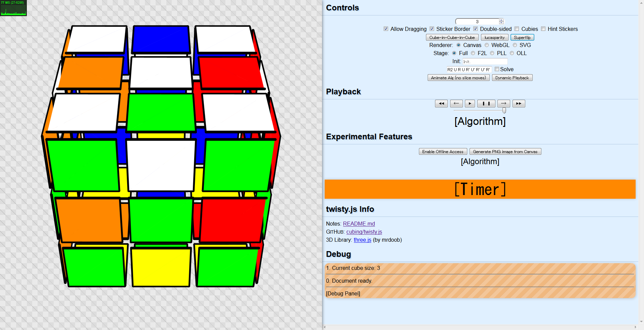Click the Init input field
644x330 pixels.
click(485, 61)
